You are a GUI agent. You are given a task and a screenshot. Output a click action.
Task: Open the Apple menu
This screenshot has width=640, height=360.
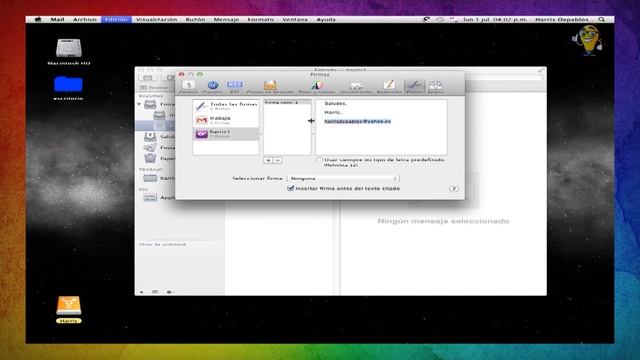click(x=38, y=19)
